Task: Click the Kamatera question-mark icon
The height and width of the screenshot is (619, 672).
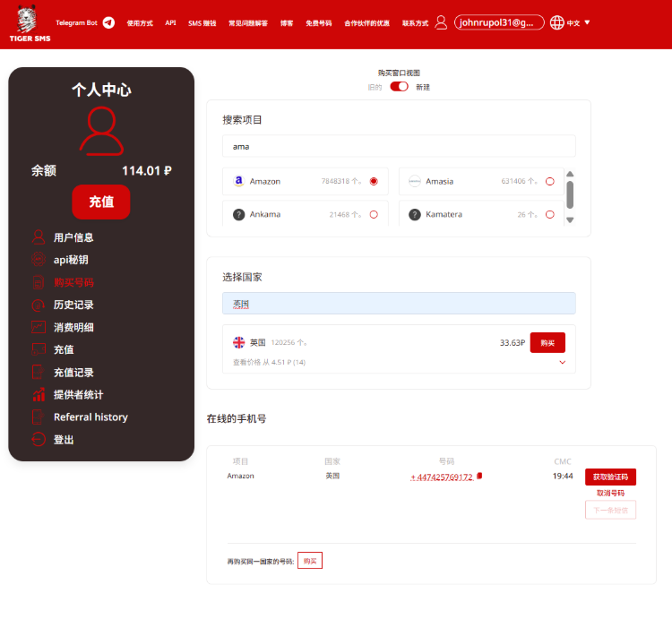Action: click(415, 214)
